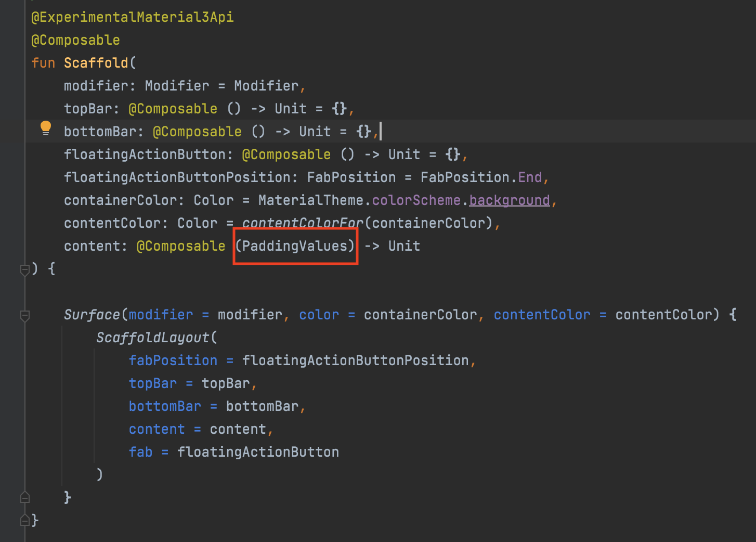Click the fabPosition named argument
The image size is (756, 542).
(173, 360)
